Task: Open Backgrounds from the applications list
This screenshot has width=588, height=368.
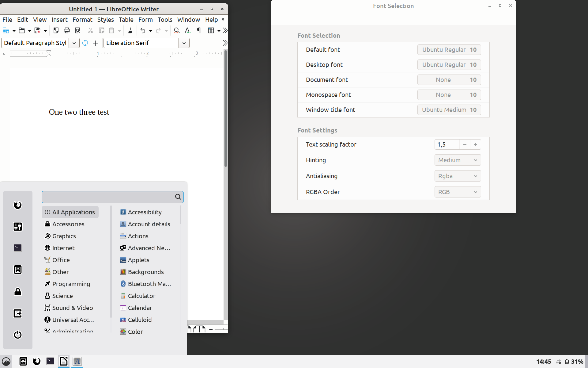Action: pyautogui.click(x=146, y=272)
